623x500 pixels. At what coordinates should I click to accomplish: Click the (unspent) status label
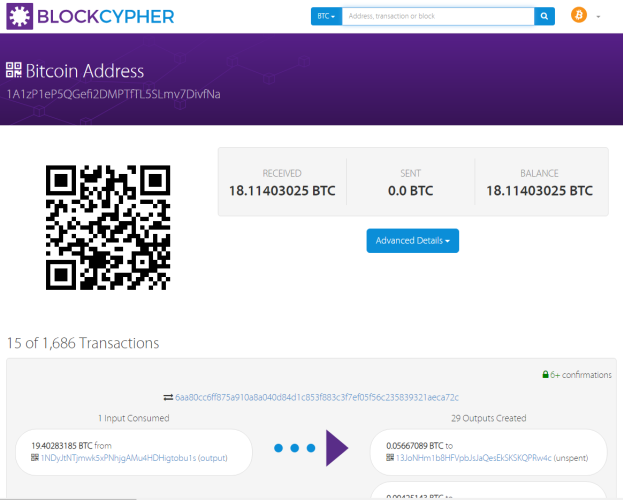coord(571,458)
